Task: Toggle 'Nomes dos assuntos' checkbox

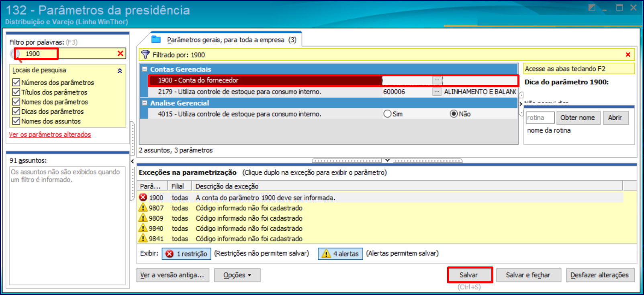Action: [16, 121]
